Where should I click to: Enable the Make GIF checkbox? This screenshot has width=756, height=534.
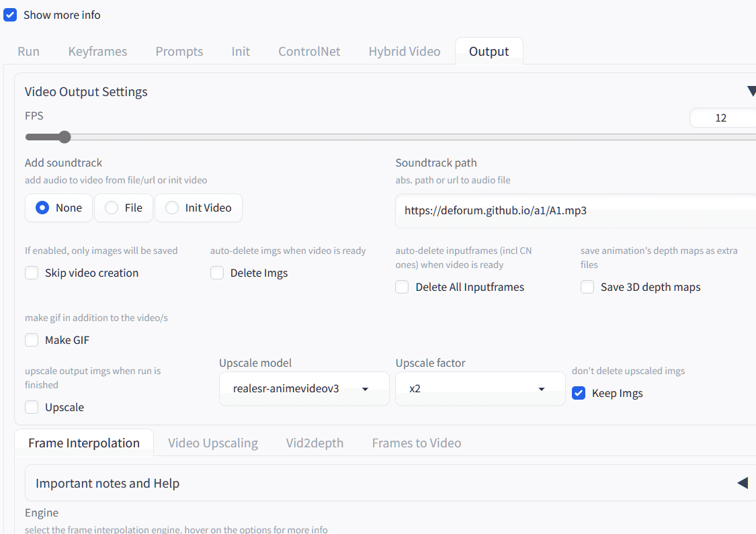coord(32,340)
